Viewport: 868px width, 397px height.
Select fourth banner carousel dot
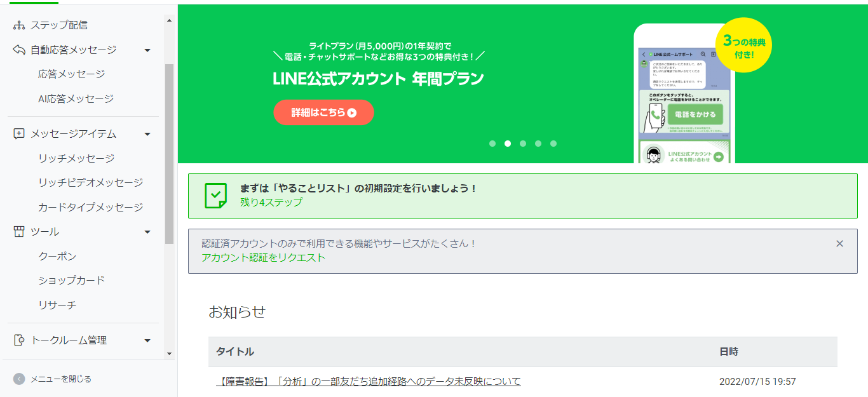[x=538, y=144]
